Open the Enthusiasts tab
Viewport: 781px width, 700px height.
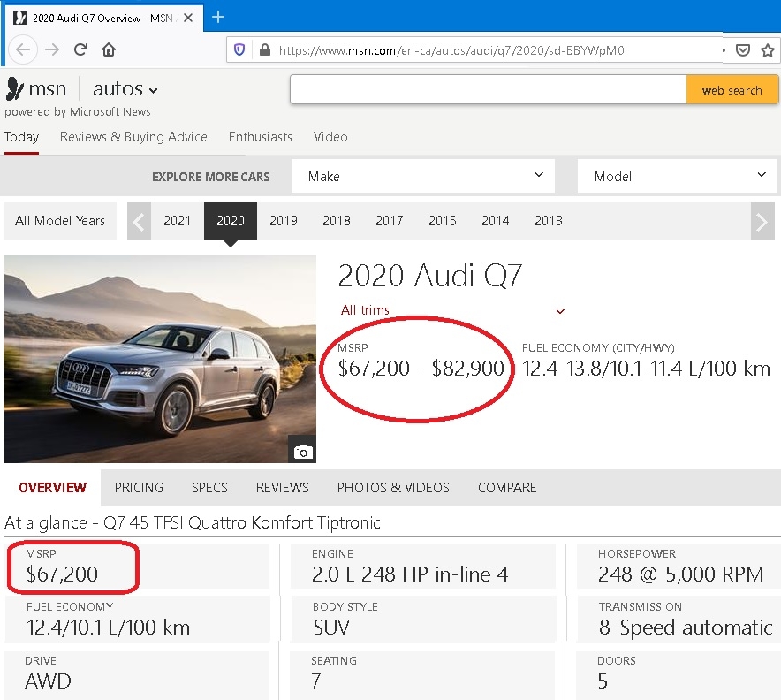[260, 137]
